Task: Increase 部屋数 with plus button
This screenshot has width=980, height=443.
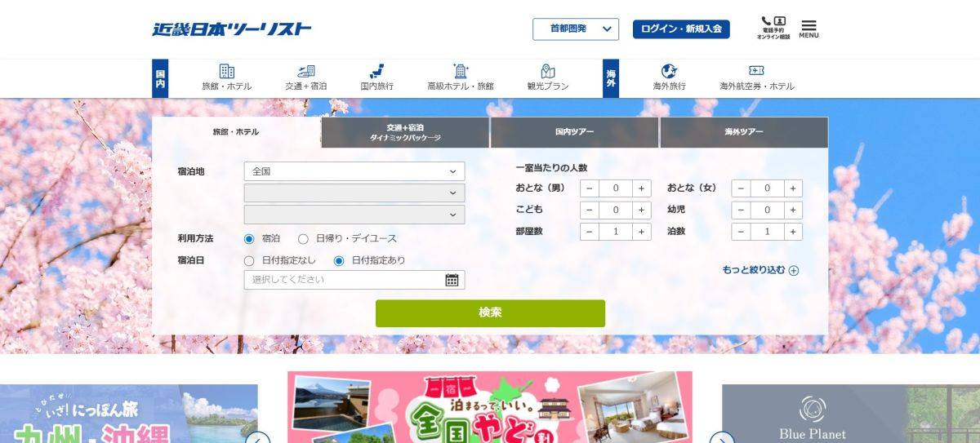Action: coord(642,232)
